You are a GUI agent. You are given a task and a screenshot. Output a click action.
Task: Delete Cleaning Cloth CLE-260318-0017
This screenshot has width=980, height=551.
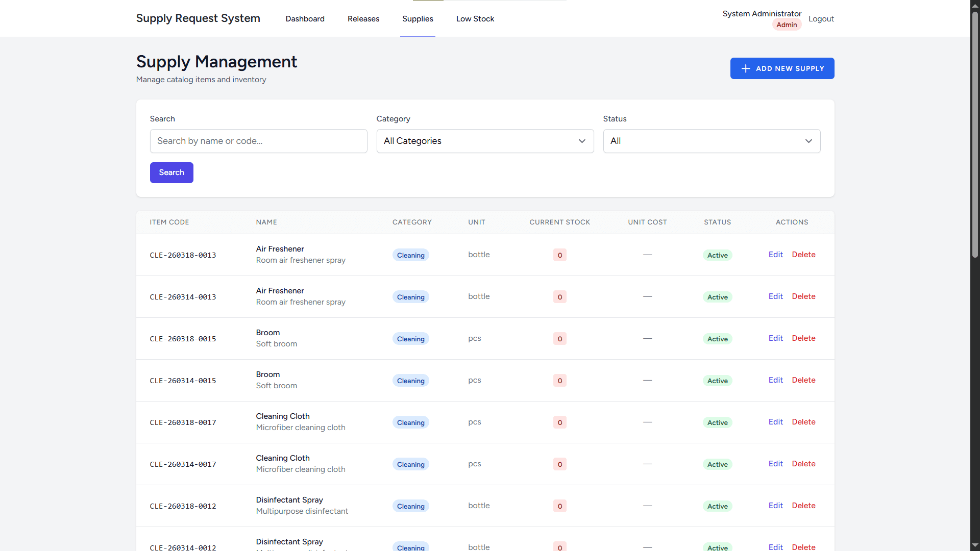[803, 422]
